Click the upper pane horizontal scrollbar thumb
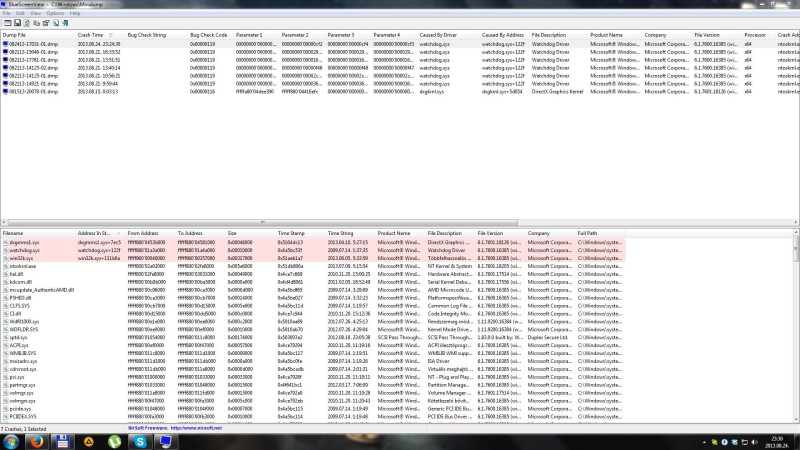800x450 pixels. point(263,222)
